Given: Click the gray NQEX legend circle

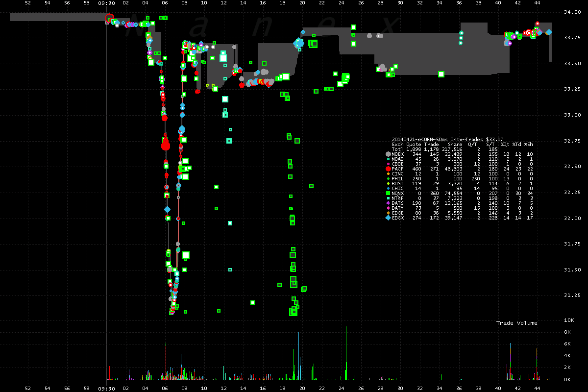Looking at the screenshot, I should coord(389,154).
